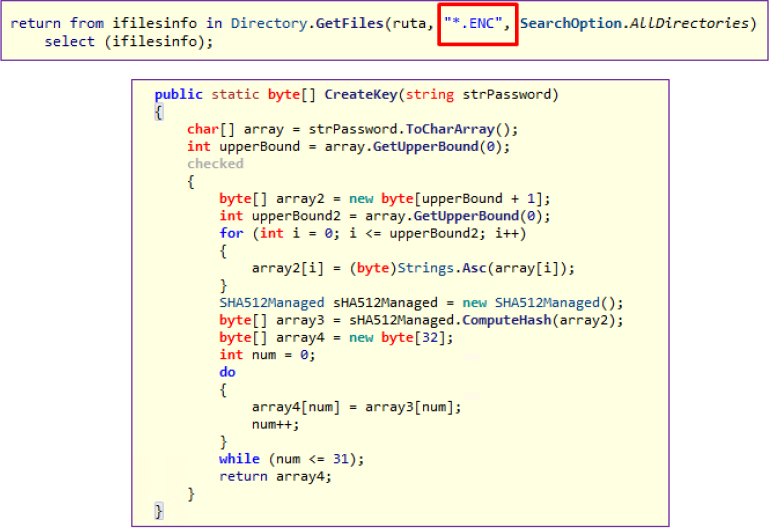Click the grayed 'checked' keyword
769x528 pixels.
click(215, 164)
